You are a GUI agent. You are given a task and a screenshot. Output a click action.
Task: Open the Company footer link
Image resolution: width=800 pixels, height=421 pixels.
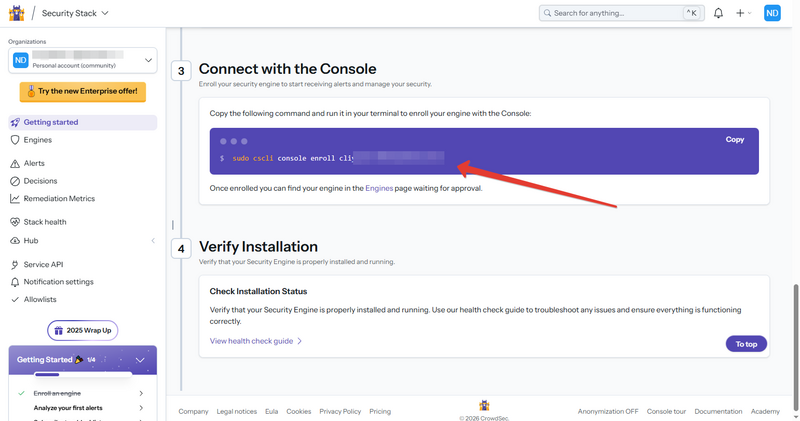tap(193, 411)
